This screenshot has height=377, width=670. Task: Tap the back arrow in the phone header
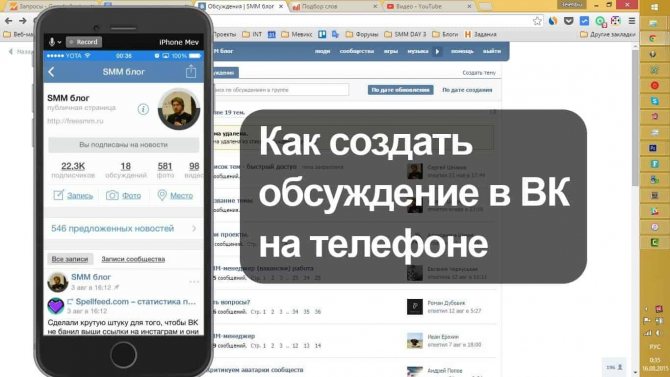pos(51,72)
